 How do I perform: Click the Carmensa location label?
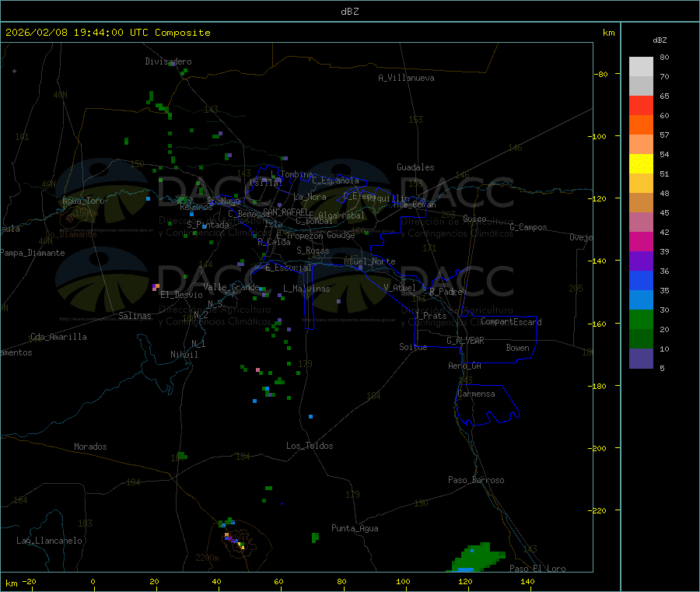[x=476, y=394]
